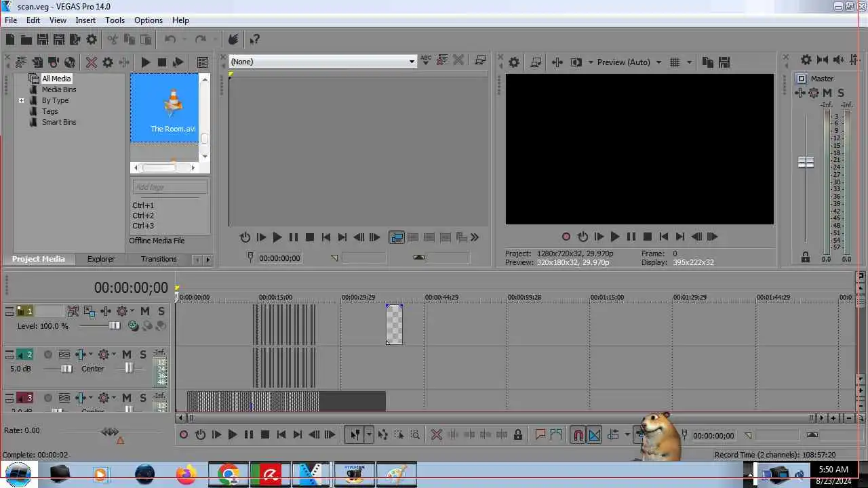This screenshot has width=868, height=488.
Task: Open Undo history dropdown arrow
Action: [184, 39]
